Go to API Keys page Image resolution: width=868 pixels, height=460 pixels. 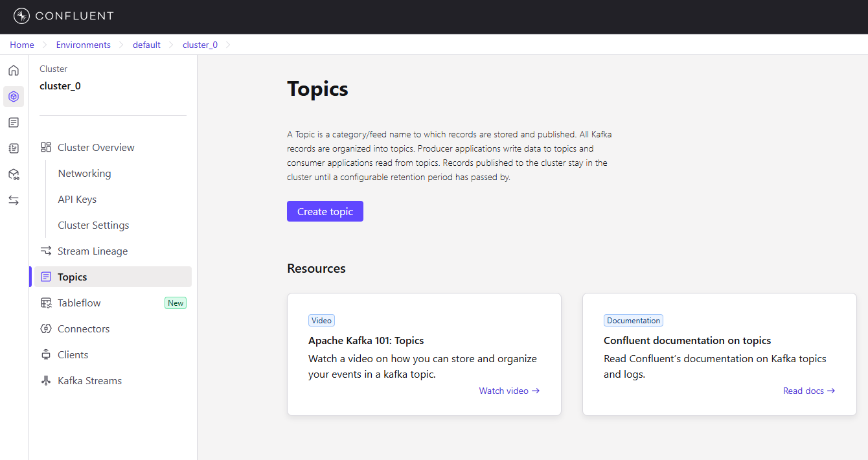coord(77,199)
